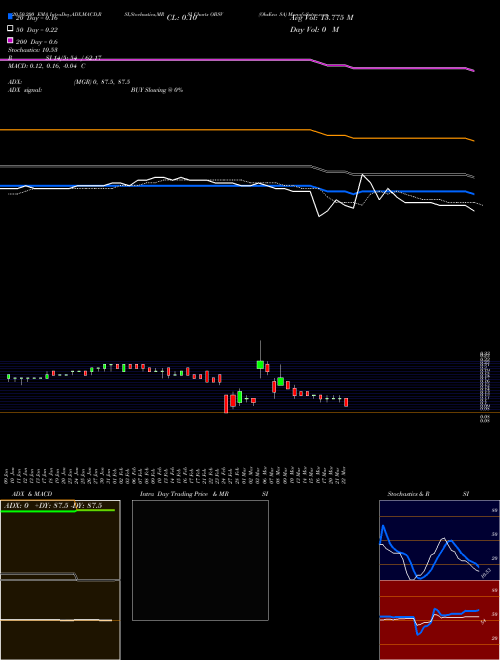This screenshot has height=660, width=500.
Task: Click the 'CL: 0.10' closing price text
Action: [182, 18]
